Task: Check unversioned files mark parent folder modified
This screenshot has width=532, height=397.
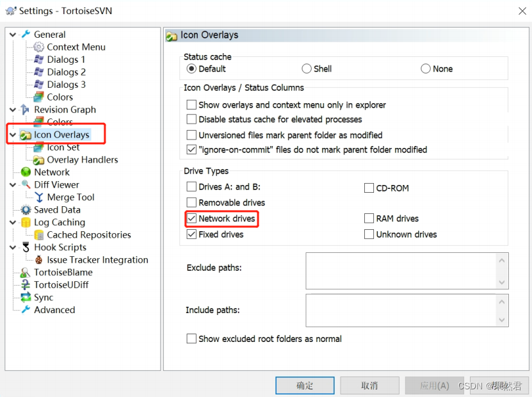Action: click(x=191, y=134)
